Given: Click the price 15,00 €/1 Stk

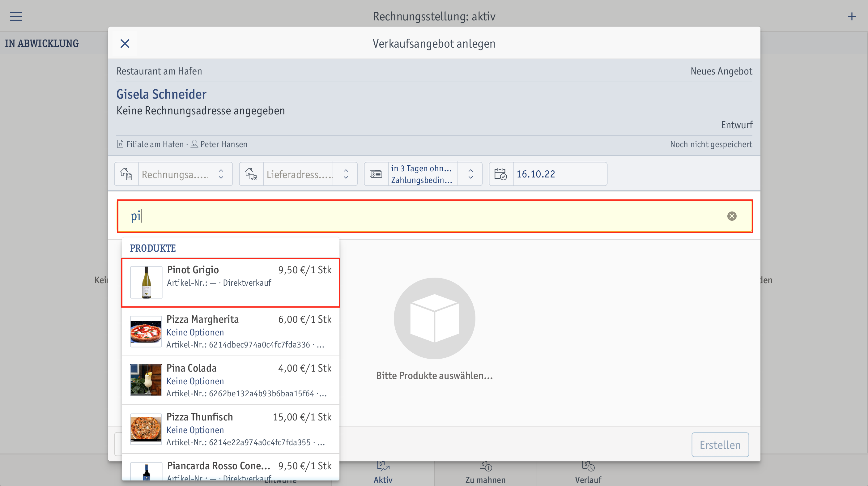Looking at the screenshot, I should click(x=302, y=417).
